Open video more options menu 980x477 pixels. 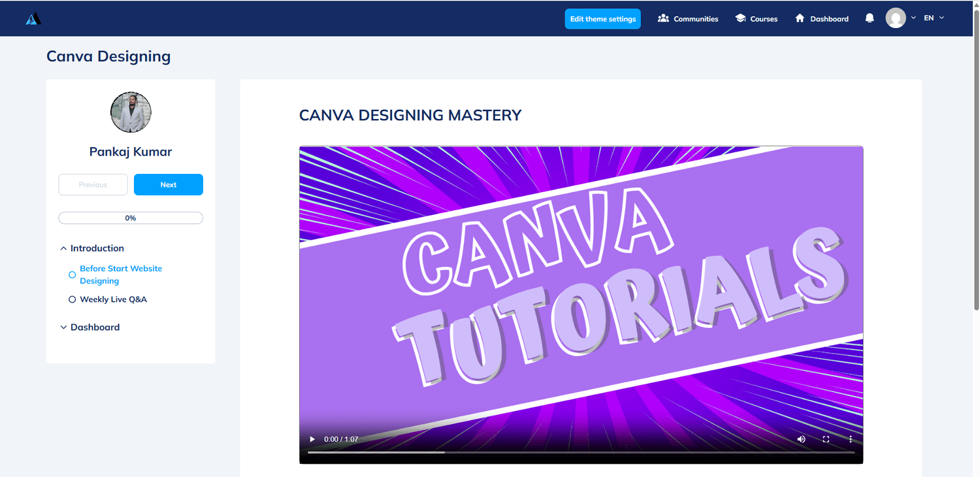coord(851,439)
